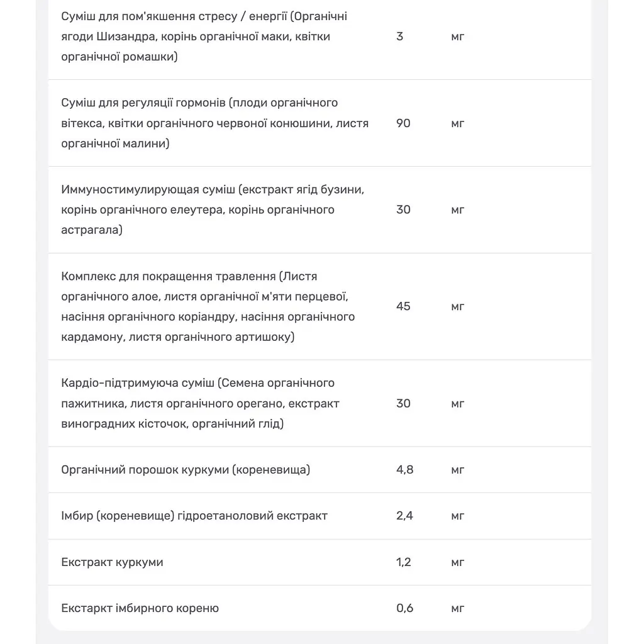Select the organic turmeric powder row

point(319,470)
